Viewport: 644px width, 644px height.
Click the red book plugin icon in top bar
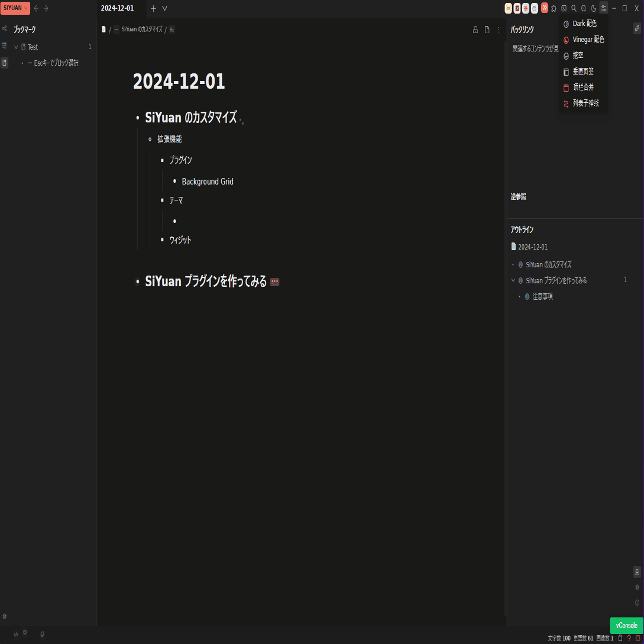517,8
